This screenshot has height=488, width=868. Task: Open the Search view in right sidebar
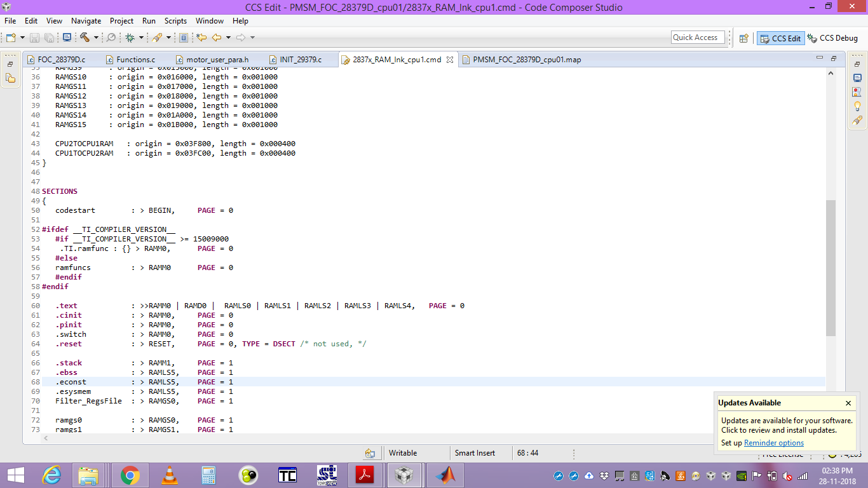(857, 120)
